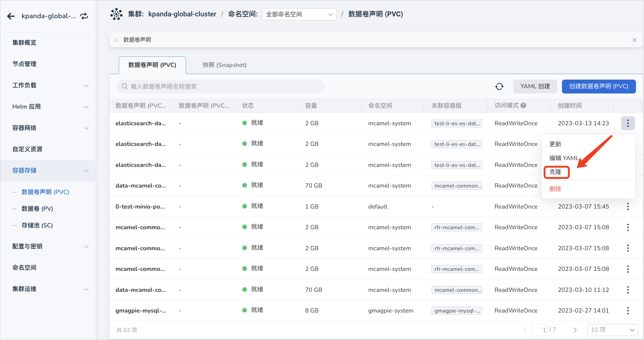The height and width of the screenshot is (340, 644).
Task: Expand the 容器网络 sidebar section
Action: [86, 128]
